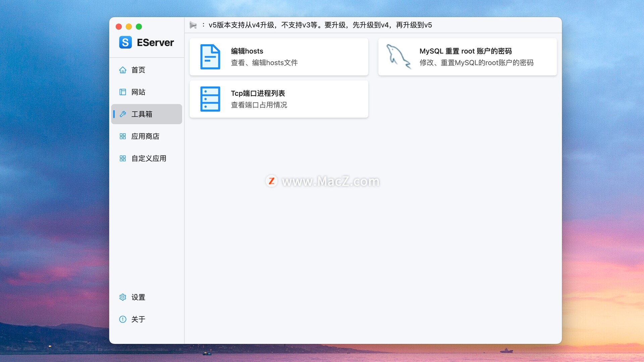Click the EServer logo icon
This screenshot has width=644, height=362.
[125, 43]
